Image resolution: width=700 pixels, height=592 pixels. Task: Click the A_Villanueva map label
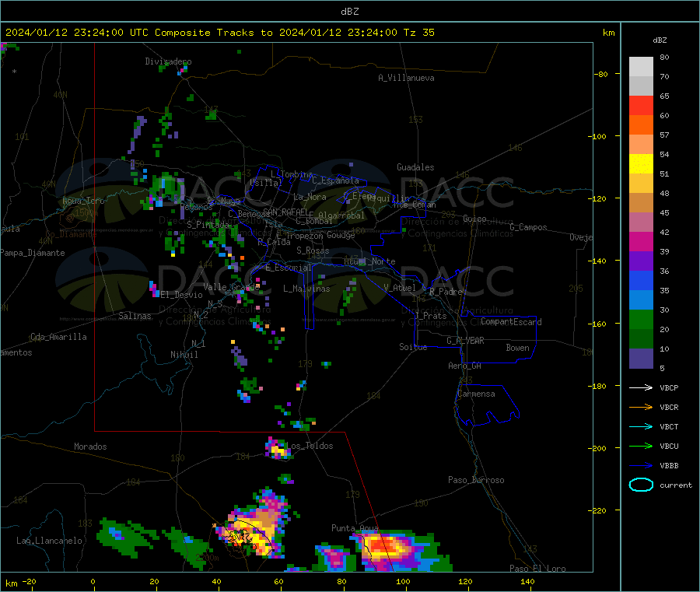coord(406,78)
